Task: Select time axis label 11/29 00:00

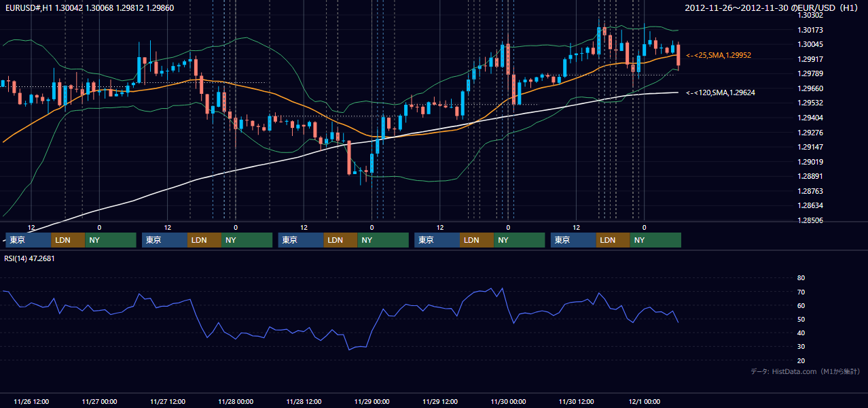Action: tap(372, 401)
